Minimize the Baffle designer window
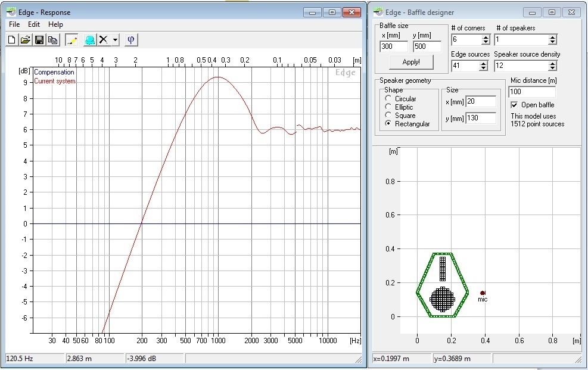The width and height of the screenshot is (588, 370). (532, 13)
